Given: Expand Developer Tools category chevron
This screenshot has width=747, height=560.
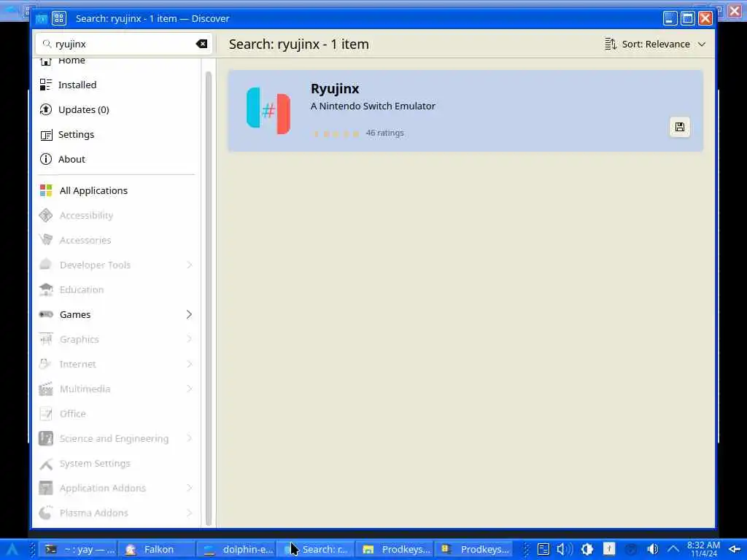Looking at the screenshot, I should click(x=189, y=265).
